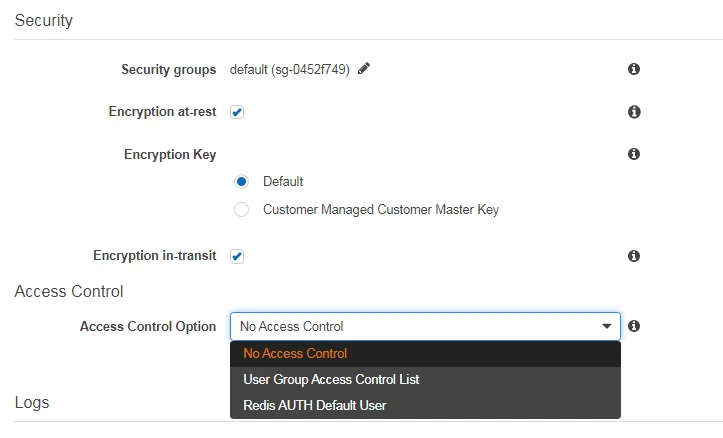Image resolution: width=723 pixels, height=438 pixels.
Task: Choose the Customer Managed Customer Master Key radio button
Action: 241,210
